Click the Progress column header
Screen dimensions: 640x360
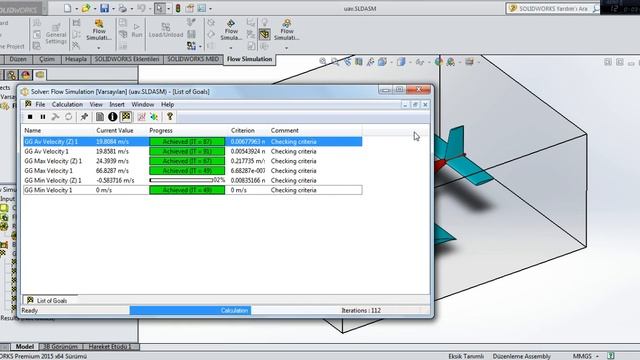pos(161,131)
